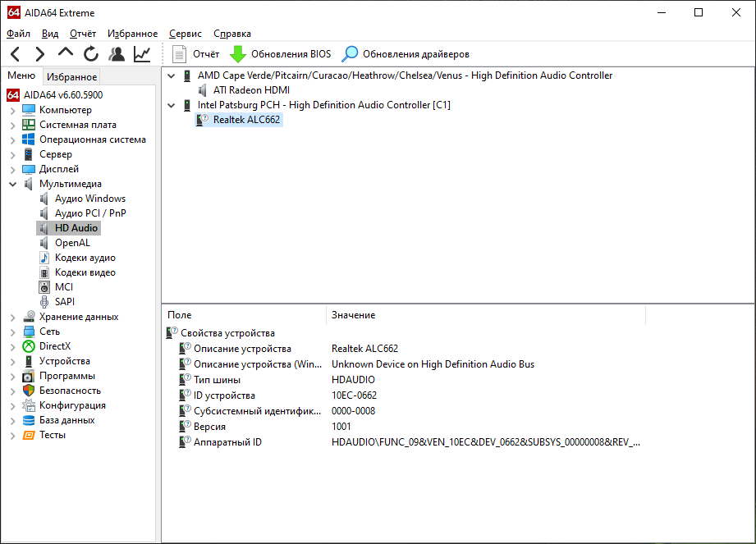The width and height of the screenshot is (756, 544).
Task: Select the Устройства sidebar item
Action: 65,361
